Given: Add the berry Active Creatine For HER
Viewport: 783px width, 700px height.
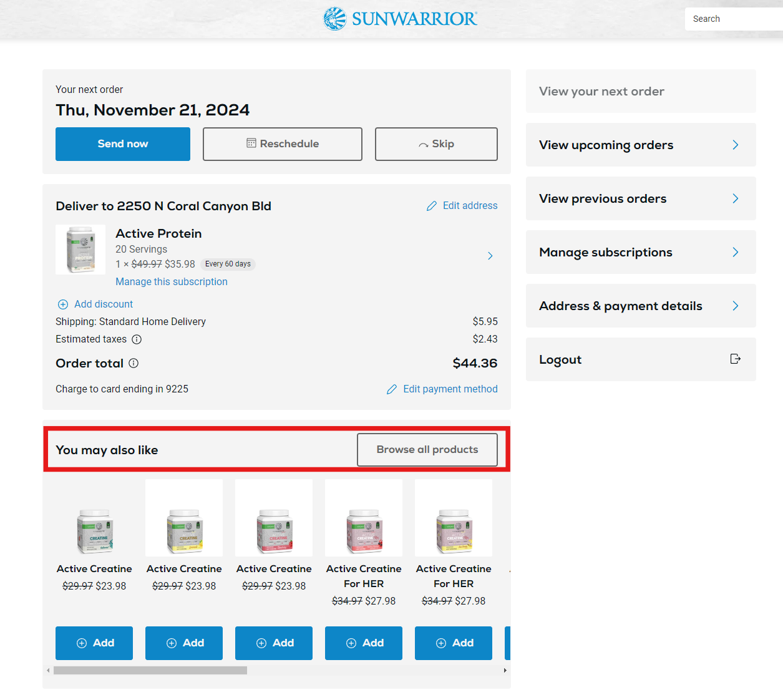Looking at the screenshot, I should (x=364, y=643).
